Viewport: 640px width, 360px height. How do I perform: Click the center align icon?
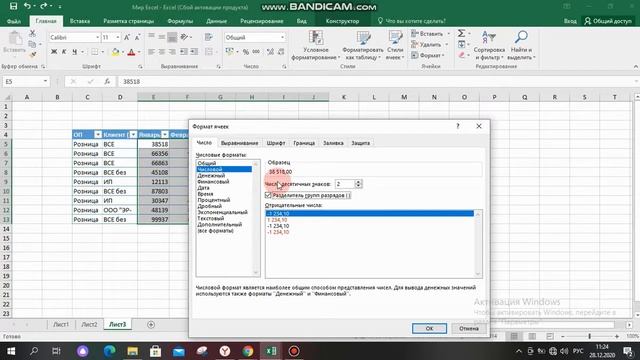162,52
